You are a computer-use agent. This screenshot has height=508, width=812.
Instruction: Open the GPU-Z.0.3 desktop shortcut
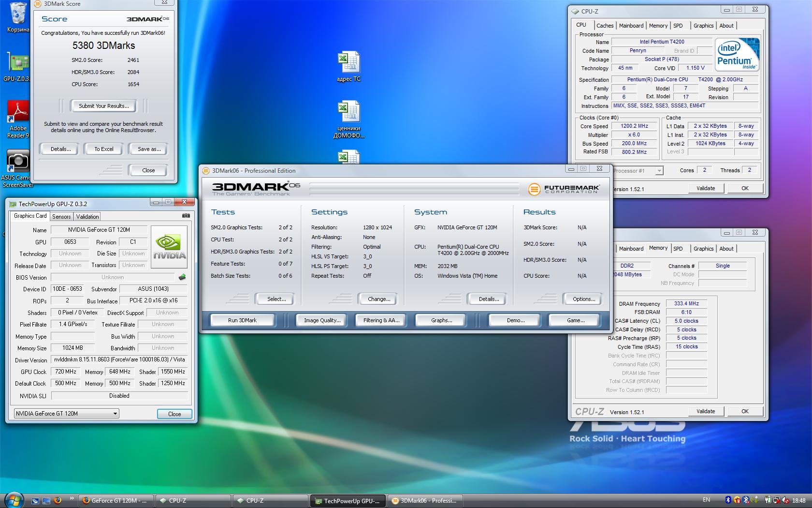[17, 67]
